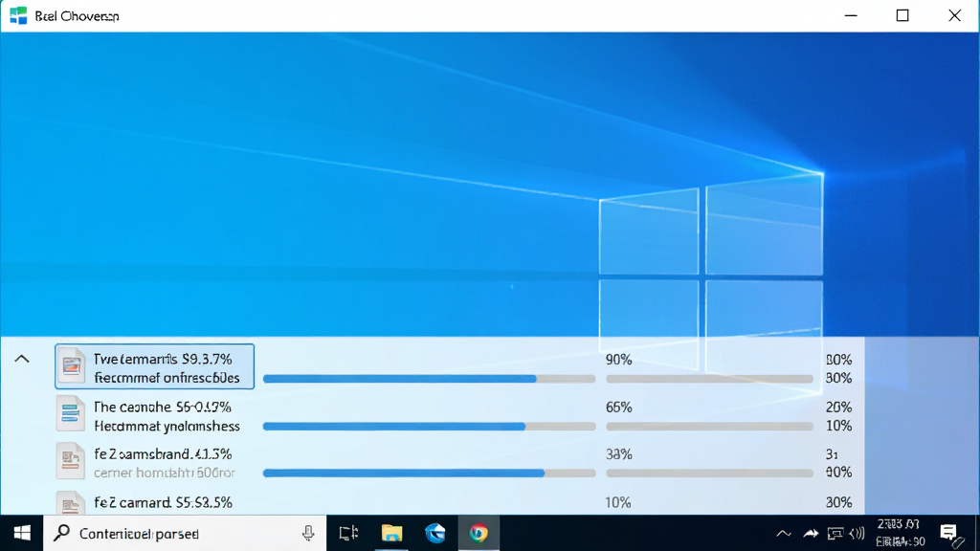Image resolution: width=980 pixels, height=551 pixels.
Task: Show hidden system tray icons
Action: point(783,534)
